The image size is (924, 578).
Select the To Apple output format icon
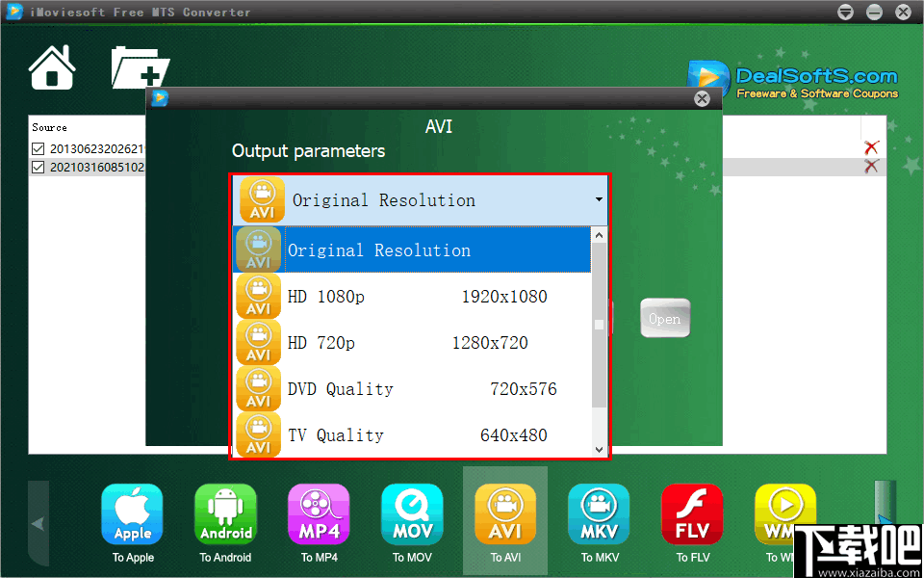point(132,513)
